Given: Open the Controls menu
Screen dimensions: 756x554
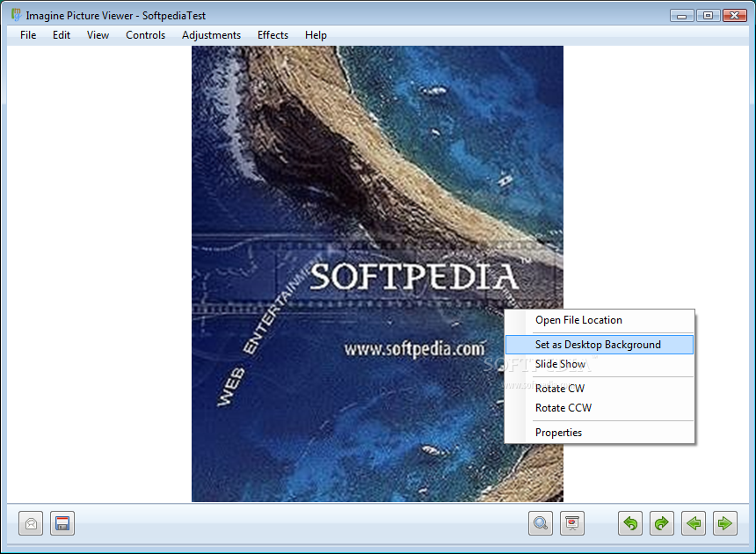Looking at the screenshot, I should pos(145,35).
